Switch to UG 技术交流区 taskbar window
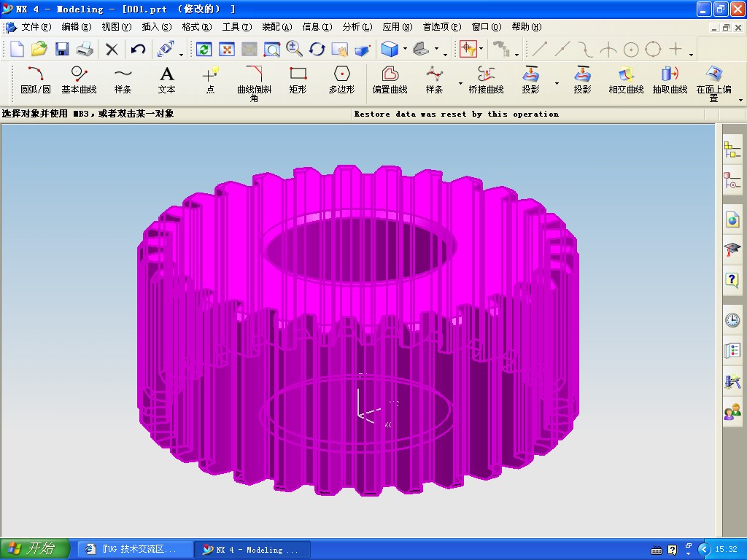The image size is (747, 560). (135, 550)
